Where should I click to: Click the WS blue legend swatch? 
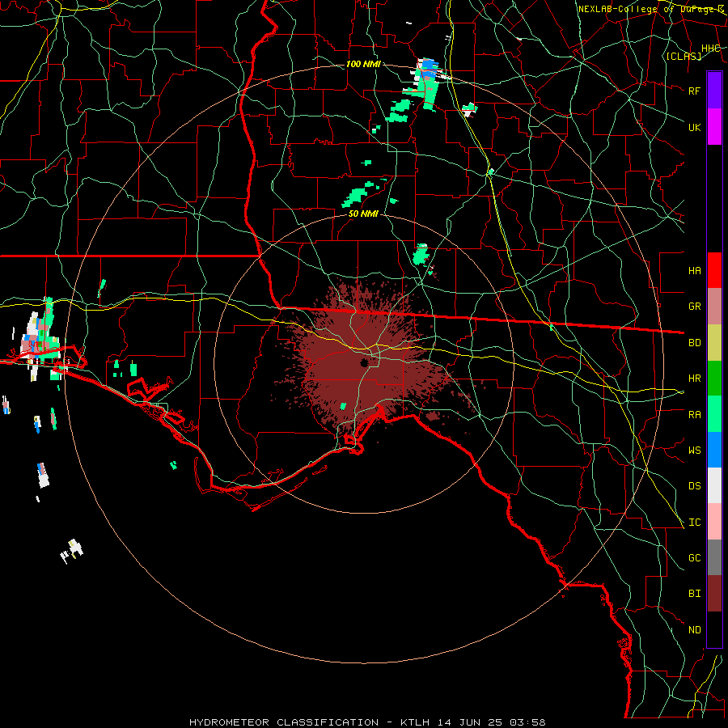(714, 450)
